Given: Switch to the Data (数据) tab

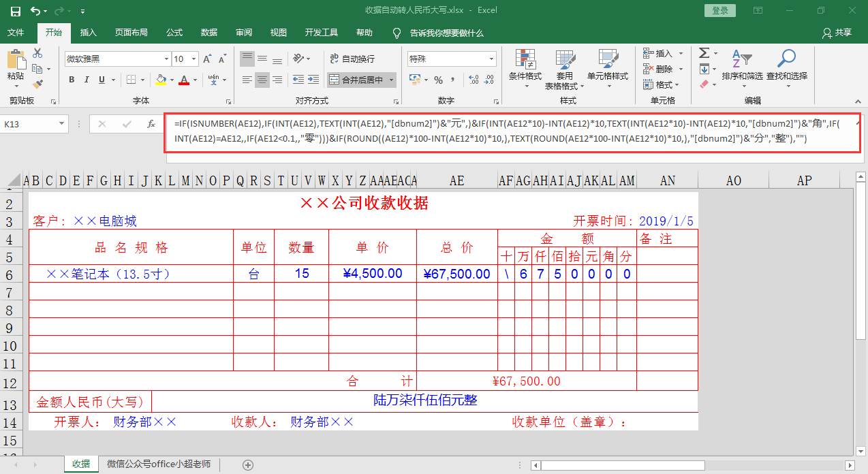Looking at the screenshot, I should point(209,33).
